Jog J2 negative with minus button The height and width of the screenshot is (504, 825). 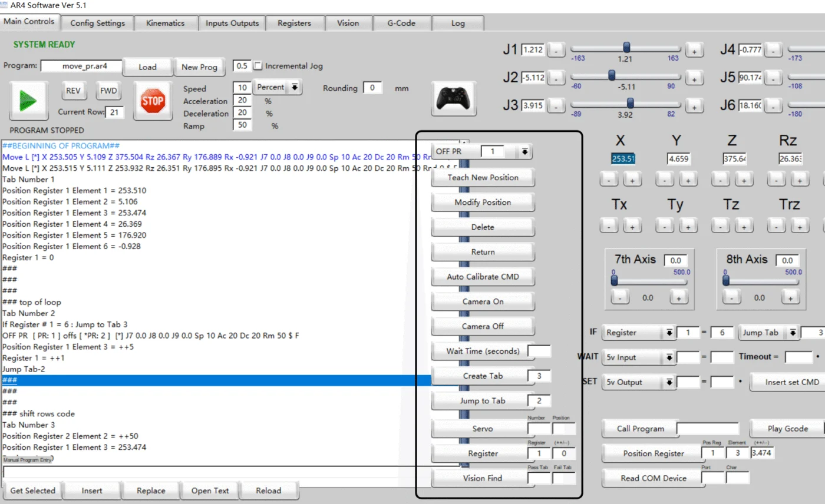556,78
